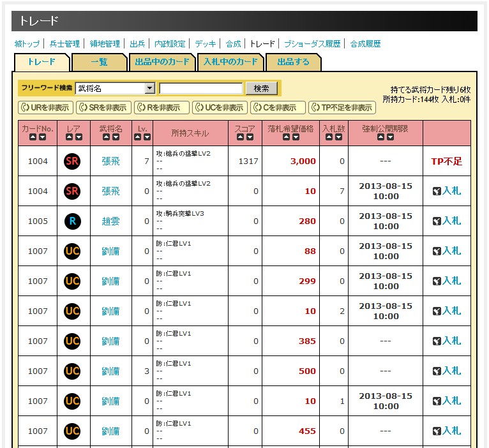Viewport: 489px width, 448px height.
Task: Open the 出品する tab
Action: (x=293, y=62)
